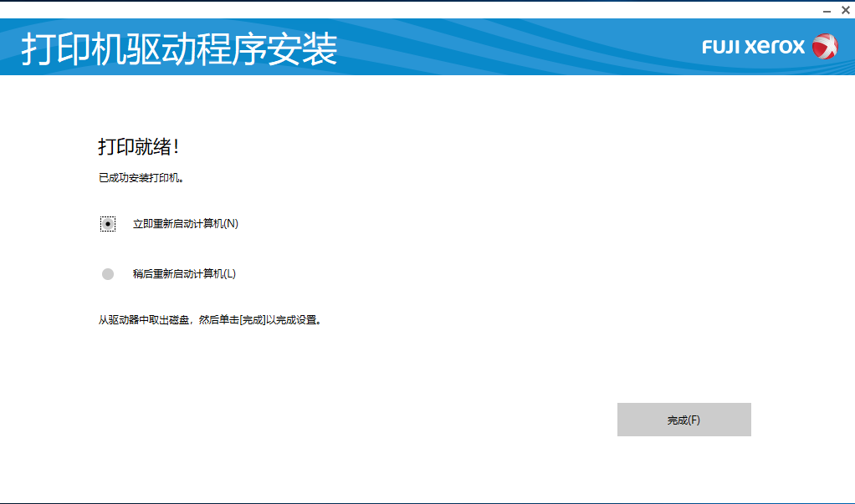Click the 从驱动器中取出磁盘 instruction text
Viewport: 855px width, 504px height.
(x=145, y=320)
